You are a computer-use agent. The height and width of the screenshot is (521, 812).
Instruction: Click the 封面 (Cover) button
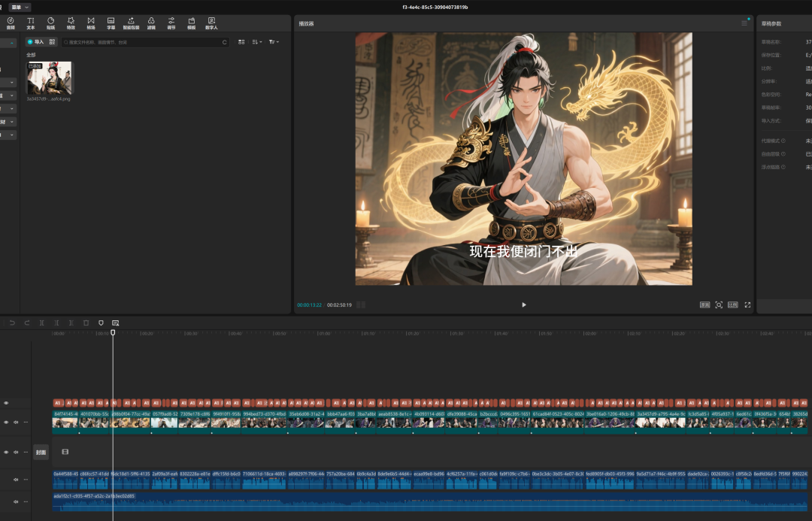point(41,452)
